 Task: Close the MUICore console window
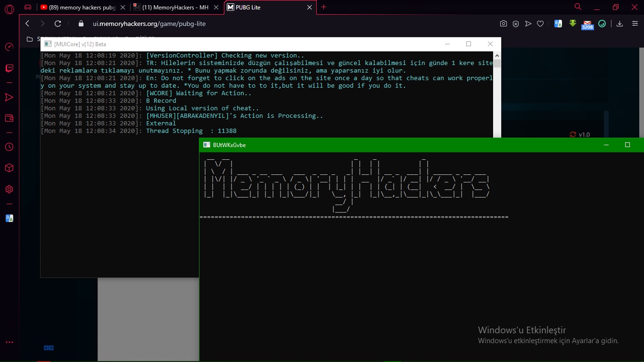[490, 44]
